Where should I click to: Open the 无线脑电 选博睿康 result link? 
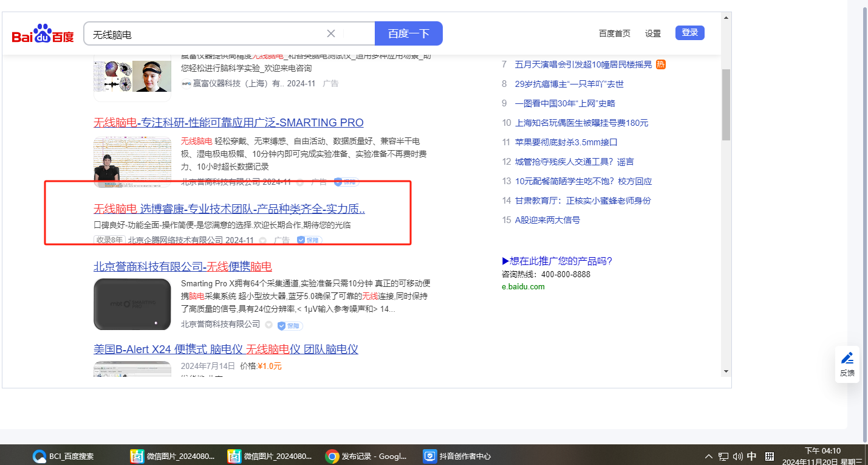(x=229, y=209)
